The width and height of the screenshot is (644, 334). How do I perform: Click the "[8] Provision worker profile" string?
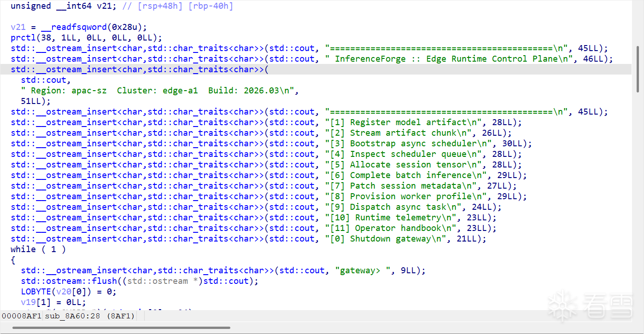[408, 196]
